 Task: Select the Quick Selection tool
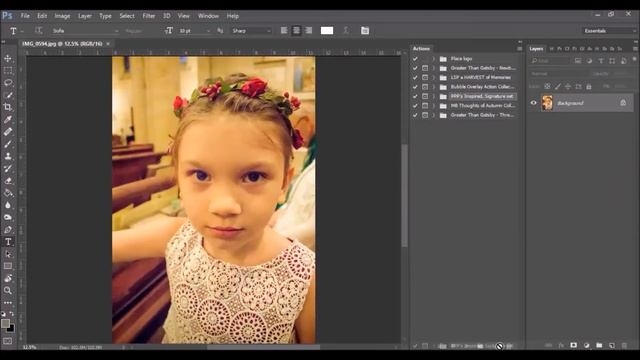click(8, 95)
